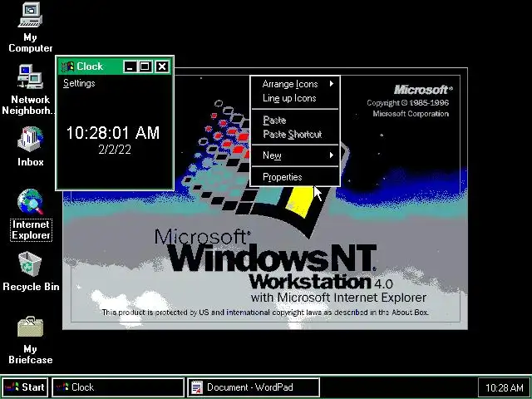Open the Clock window system menu icon
This screenshot has height=399, width=532.
[x=67, y=66]
